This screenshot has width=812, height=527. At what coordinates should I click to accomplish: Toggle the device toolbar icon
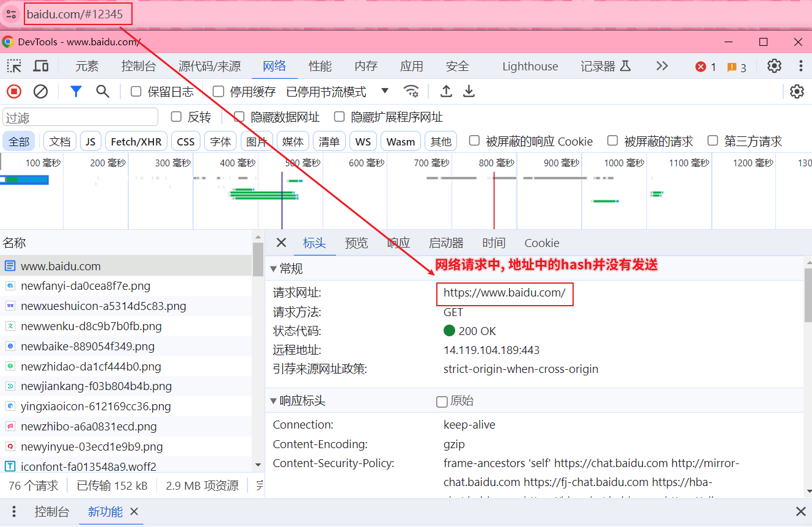tap(41, 66)
